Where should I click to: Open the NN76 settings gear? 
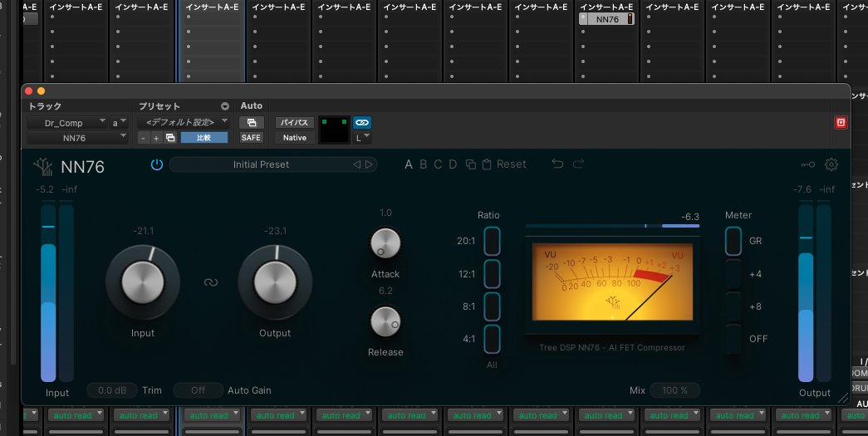coord(831,164)
